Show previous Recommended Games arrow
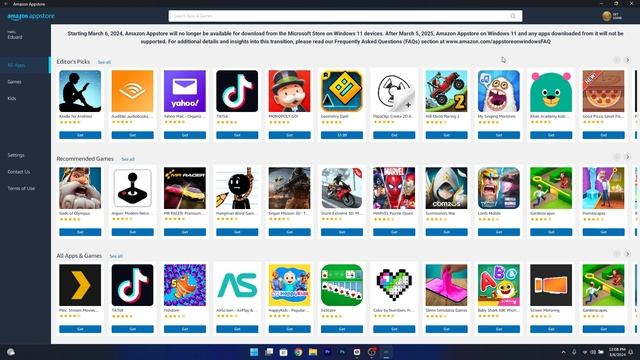Viewport: 640px width, 360px height. [617, 157]
